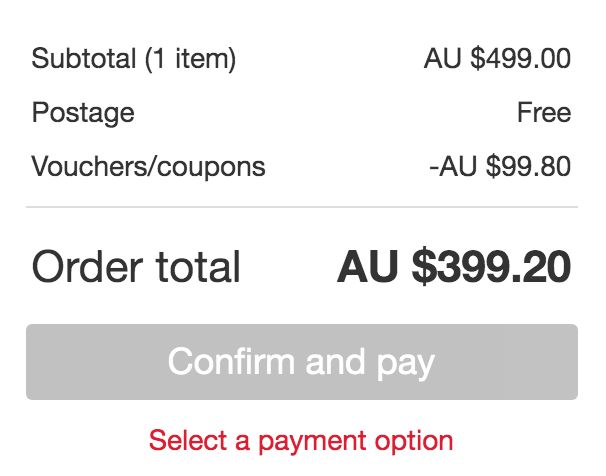Select the Postage label

point(83,112)
